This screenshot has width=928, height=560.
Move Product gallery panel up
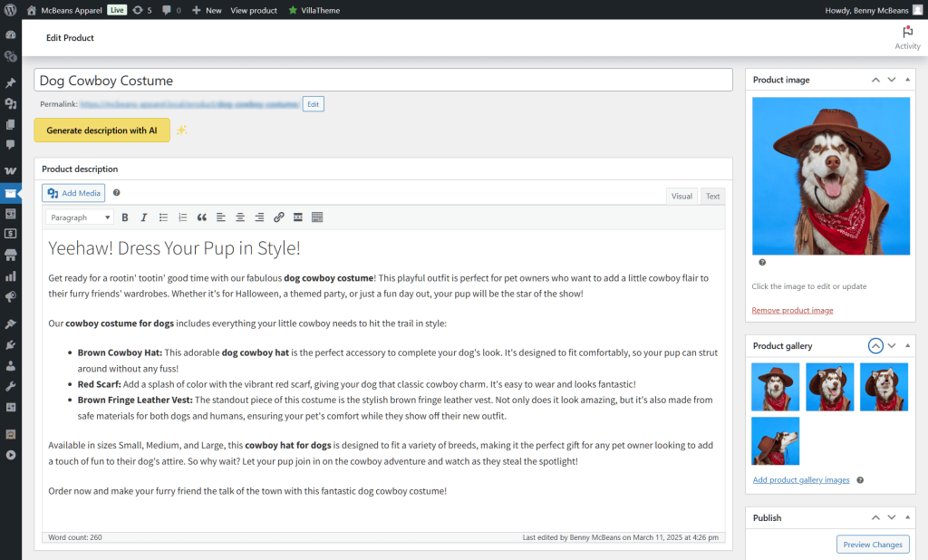click(x=875, y=345)
